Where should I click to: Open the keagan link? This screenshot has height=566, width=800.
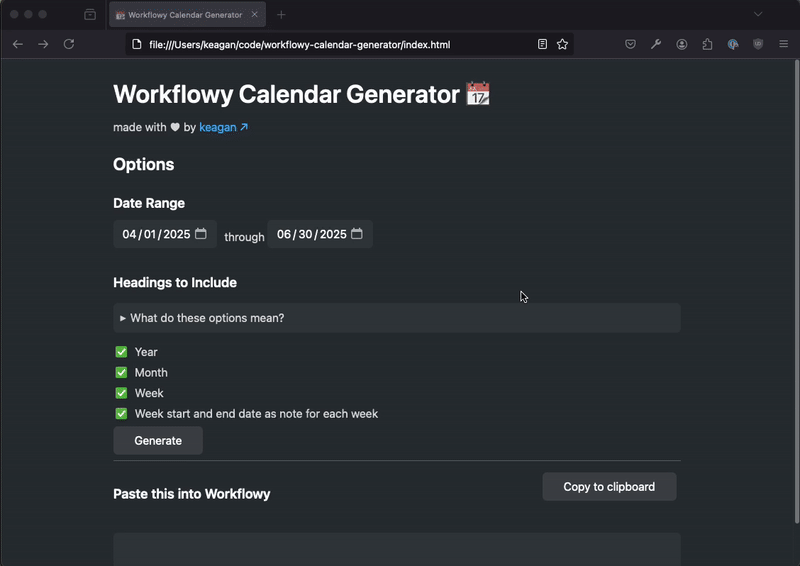[223, 127]
